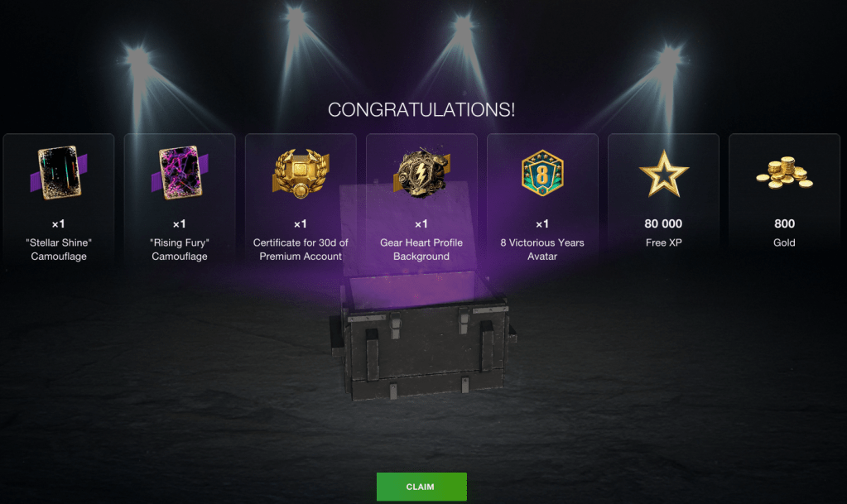
Task: Click the gold coins pile icon
Action: pyautogui.click(x=784, y=173)
